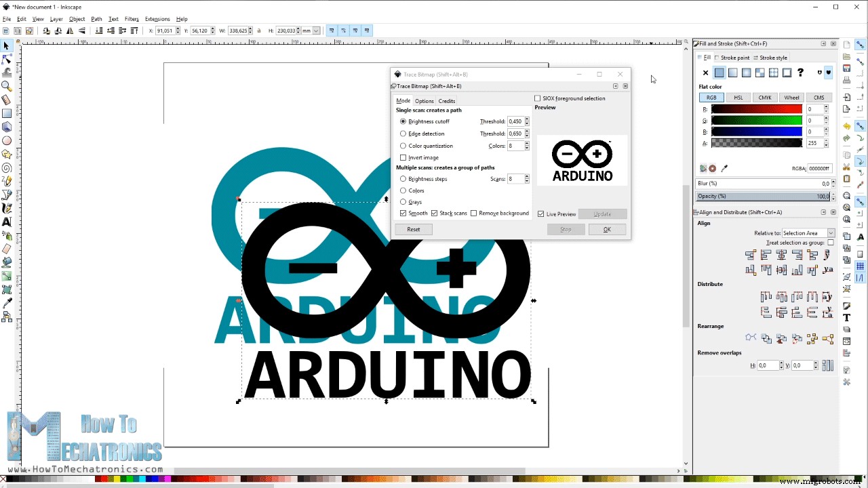
Task: Disable Live Preview in Trace Bitmap
Action: [x=541, y=213]
